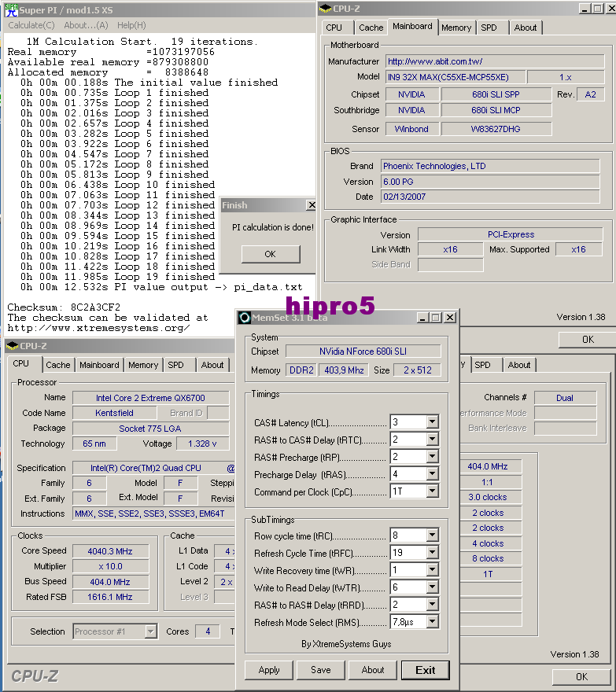Open About tab in lower-right CPU-Z window
This screenshot has width=616, height=692.
coord(519,365)
